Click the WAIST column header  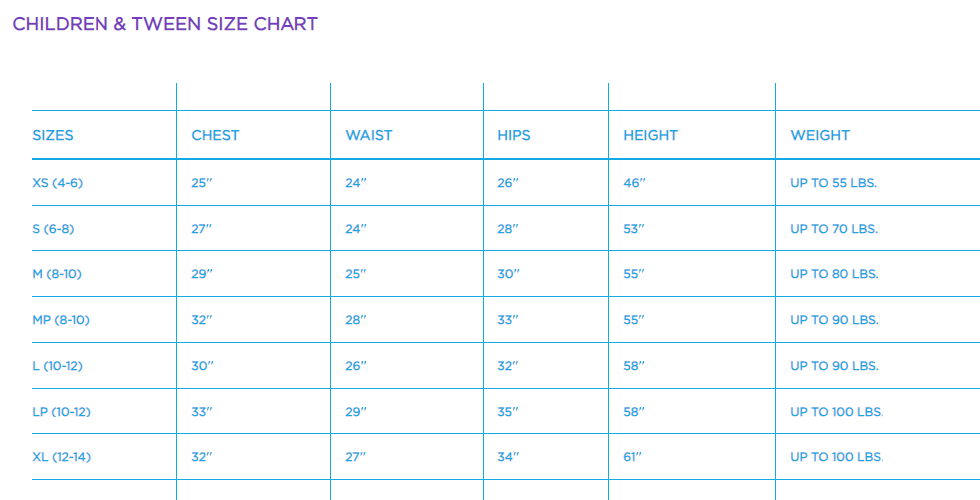(369, 135)
